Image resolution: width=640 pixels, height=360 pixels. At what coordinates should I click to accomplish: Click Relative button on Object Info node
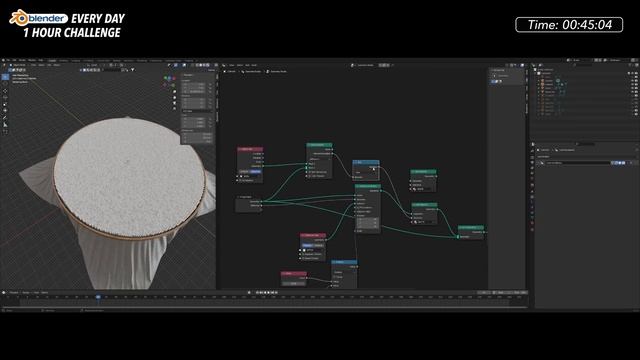256,172
